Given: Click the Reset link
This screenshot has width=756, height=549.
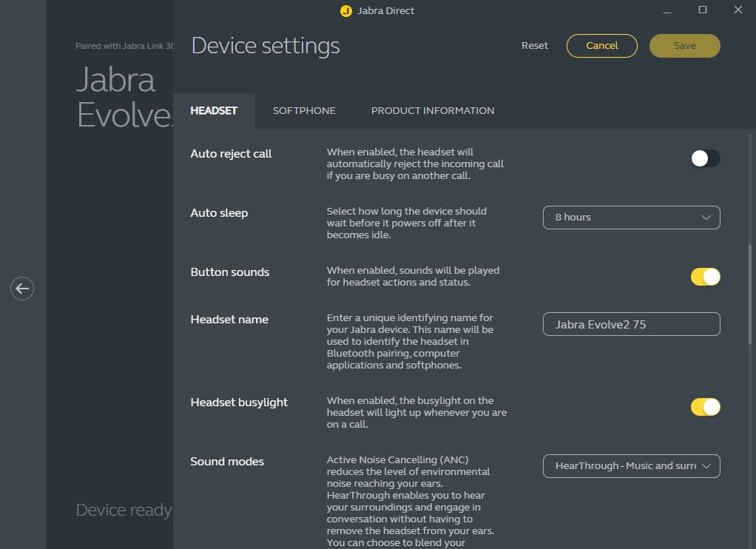Looking at the screenshot, I should click(x=535, y=46).
